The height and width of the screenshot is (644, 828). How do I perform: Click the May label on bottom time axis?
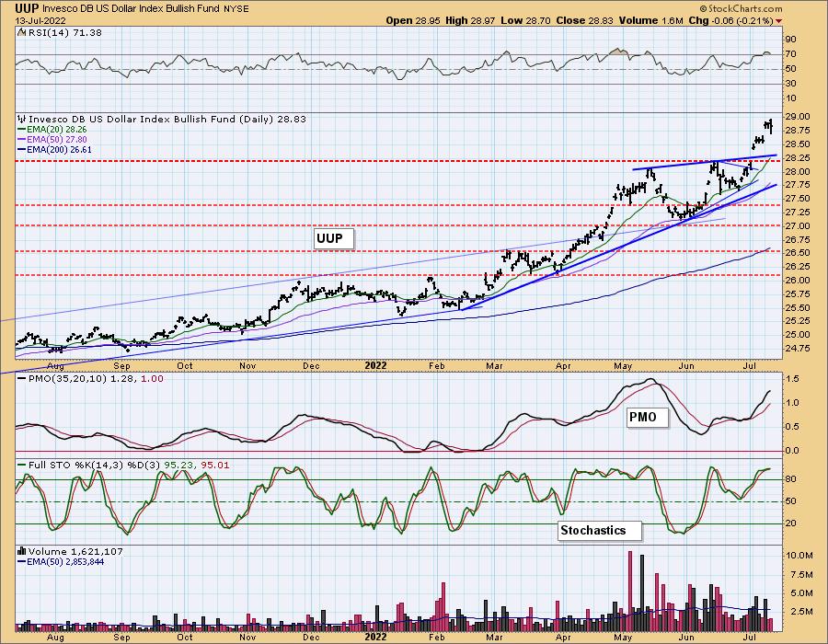click(x=623, y=637)
